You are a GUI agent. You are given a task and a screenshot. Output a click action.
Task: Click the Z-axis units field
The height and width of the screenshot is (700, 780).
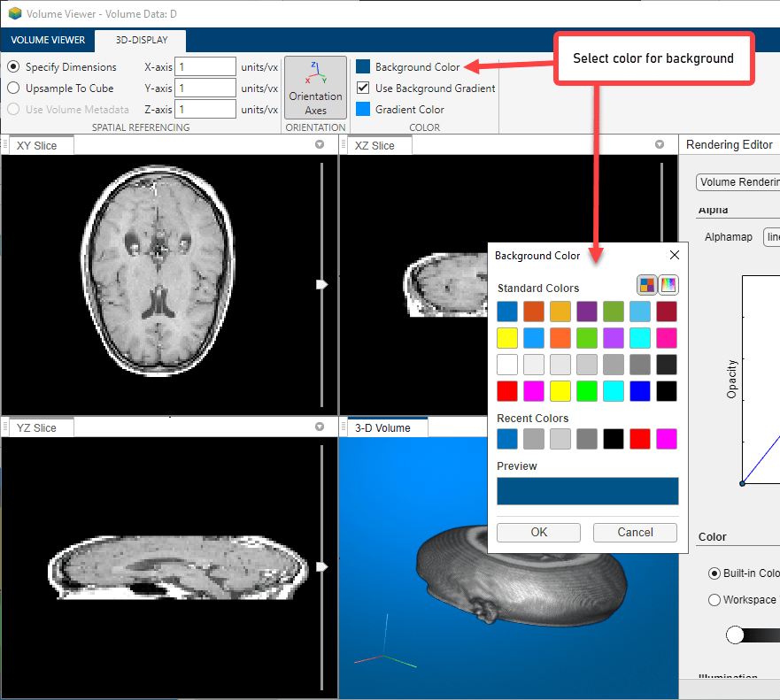205,110
